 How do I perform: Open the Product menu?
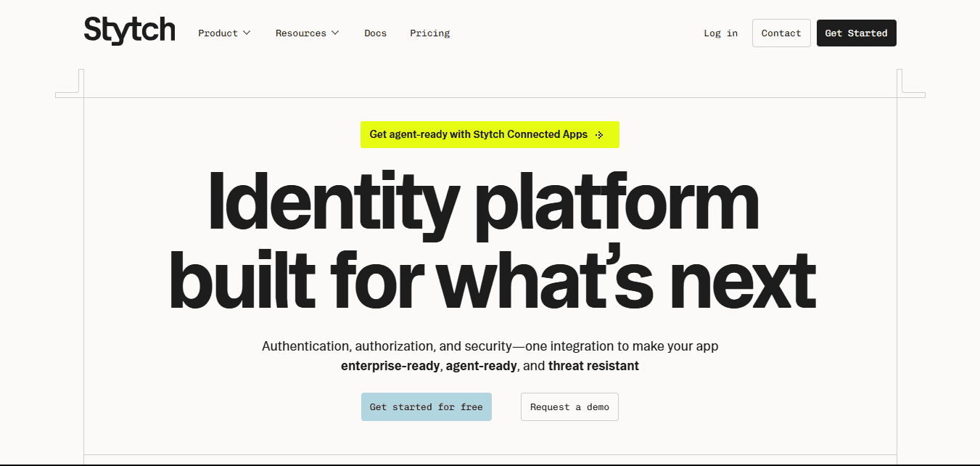[x=218, y=33]
